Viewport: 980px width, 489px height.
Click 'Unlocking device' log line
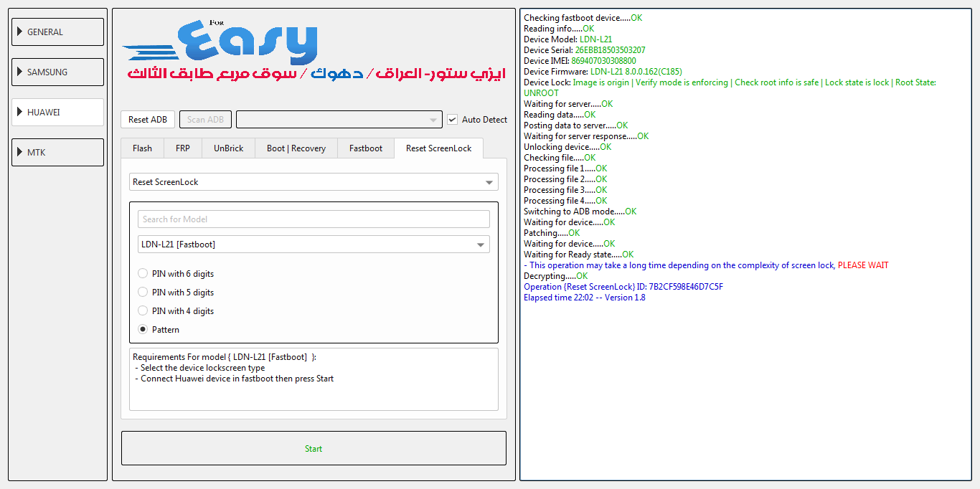pos(567,147)
